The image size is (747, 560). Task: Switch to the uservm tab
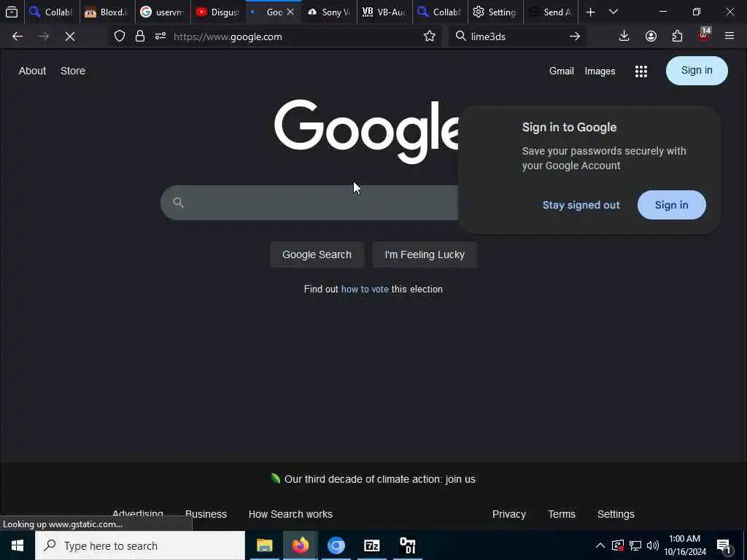coord(163,12)
